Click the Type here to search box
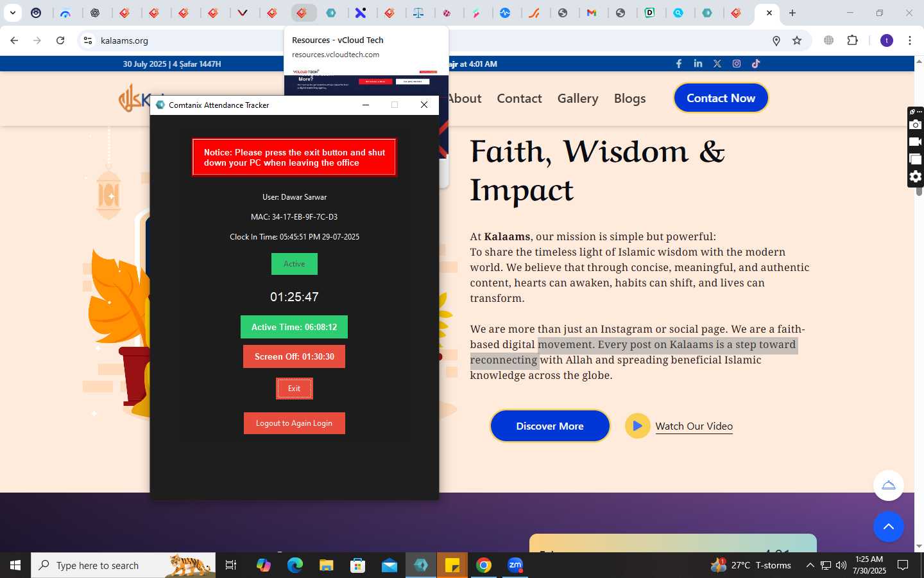Viewport: 924px width, 578px height. (x=123, y=565)
